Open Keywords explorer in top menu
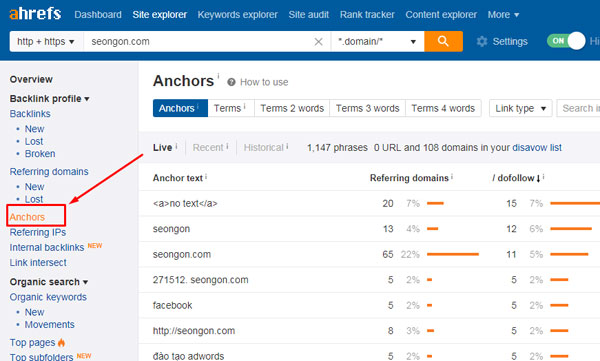Image resolution: width=600 pixels, height=361 pixels. (237, 15)
